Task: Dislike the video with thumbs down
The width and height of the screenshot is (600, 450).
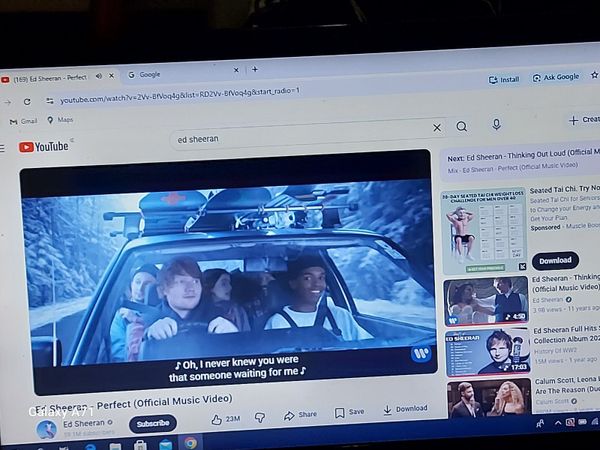Action: point(259,417)
